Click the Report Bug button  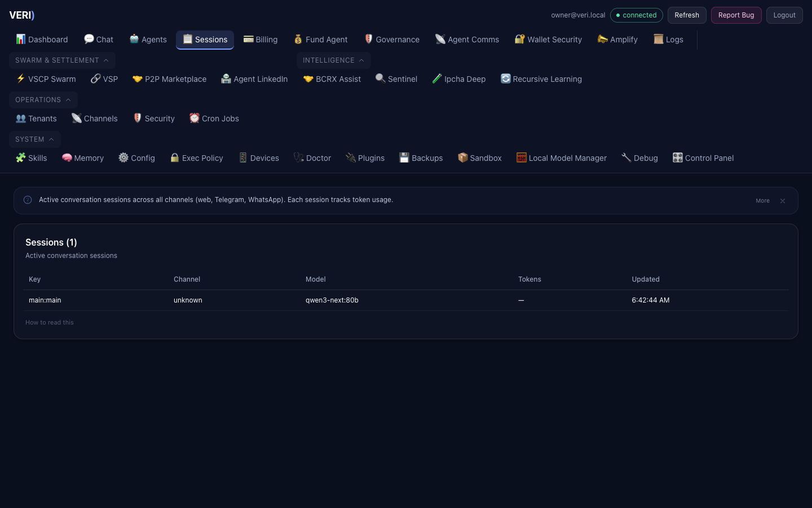[736, 15]
